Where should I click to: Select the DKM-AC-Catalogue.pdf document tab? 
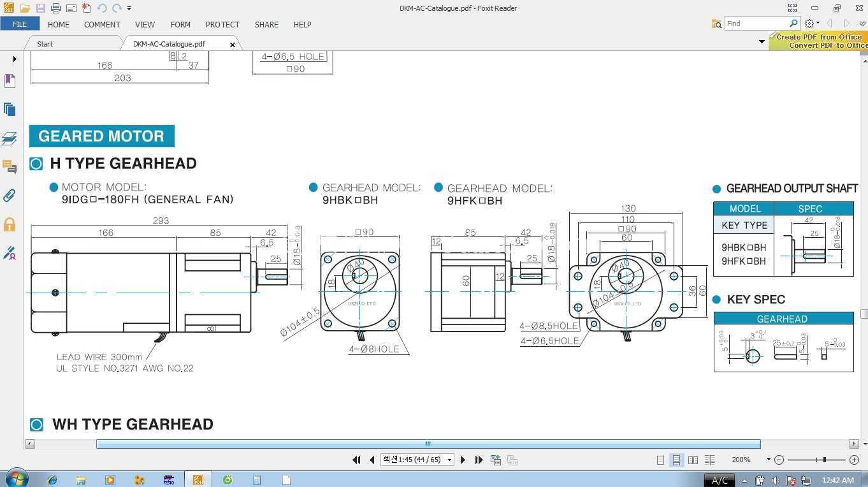tap(169, 44)
